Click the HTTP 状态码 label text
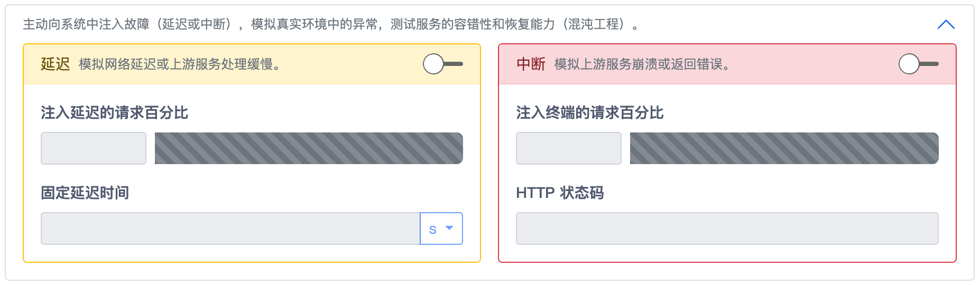This screenshot has height=286, width=980. pos(560,193)
